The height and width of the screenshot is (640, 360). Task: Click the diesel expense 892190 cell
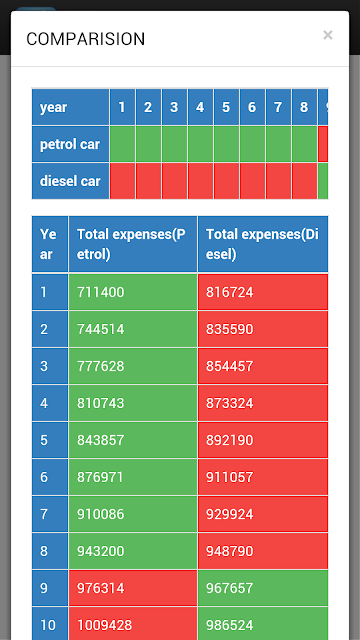pyautogui.click(x=263, y=440)
